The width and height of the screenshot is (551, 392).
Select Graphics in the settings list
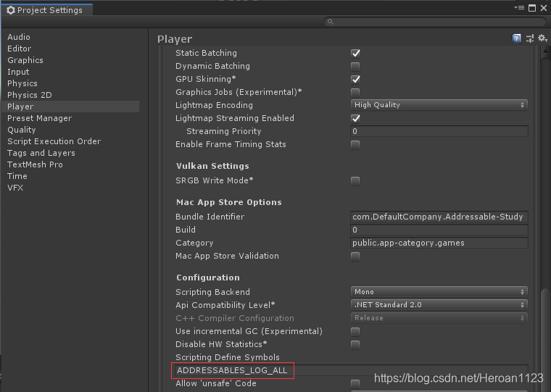(x=25, y=60)
